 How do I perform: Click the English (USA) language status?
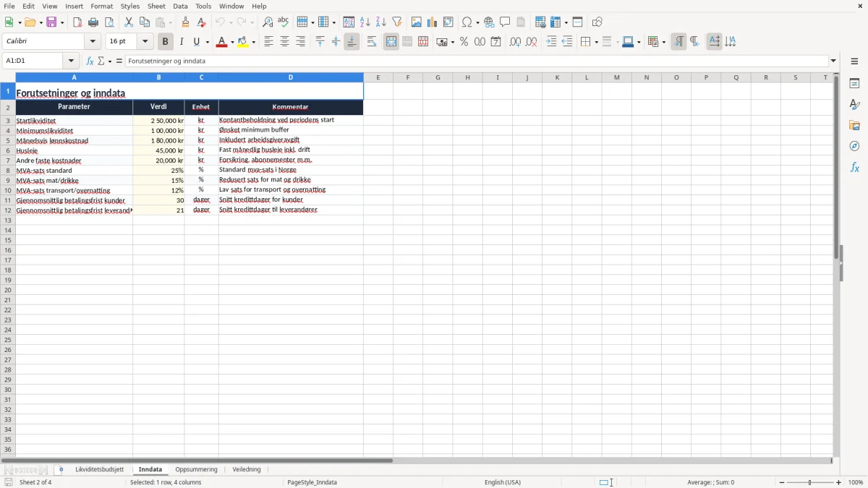pyautogui.click(x=503, y=482)
